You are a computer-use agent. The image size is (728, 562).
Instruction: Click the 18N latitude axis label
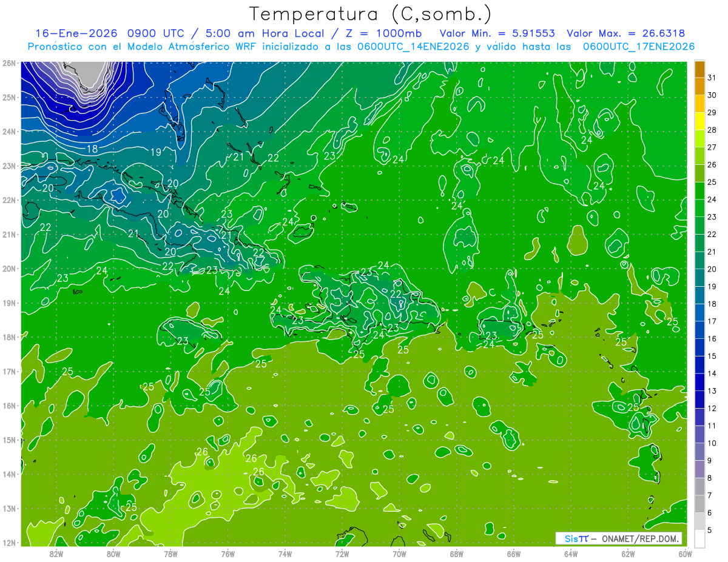click(8, 337)
